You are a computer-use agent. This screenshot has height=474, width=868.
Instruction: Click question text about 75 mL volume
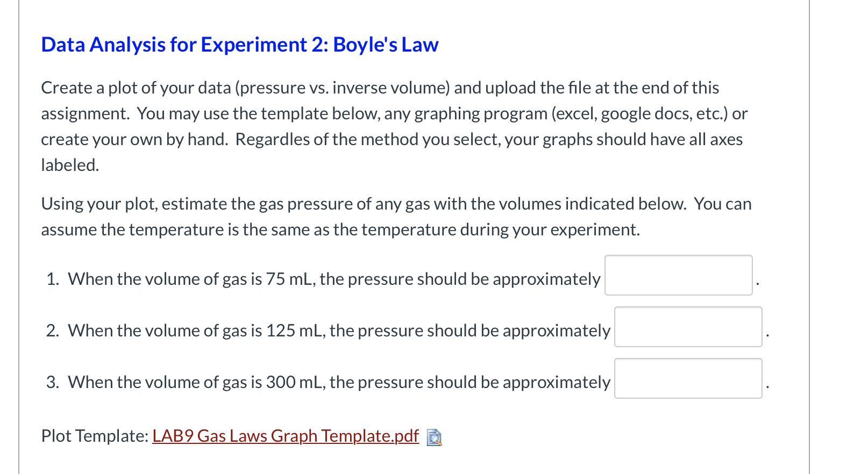point(334,279)
